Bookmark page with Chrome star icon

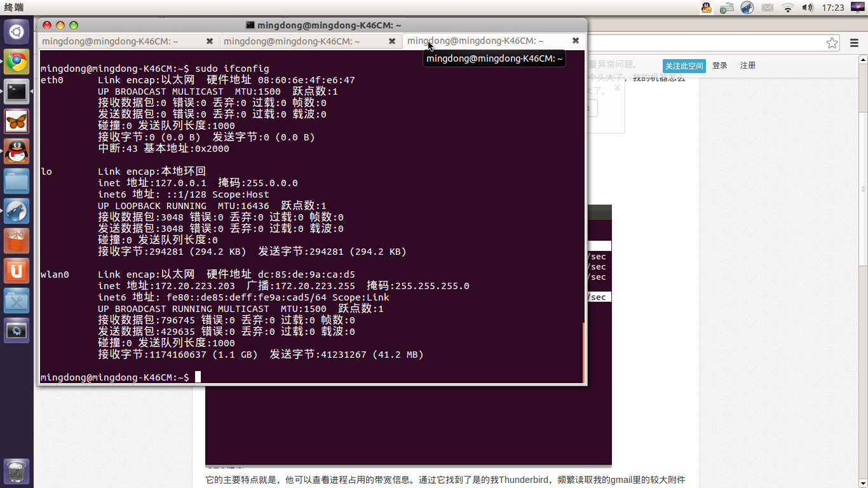(x=832, y=43)
